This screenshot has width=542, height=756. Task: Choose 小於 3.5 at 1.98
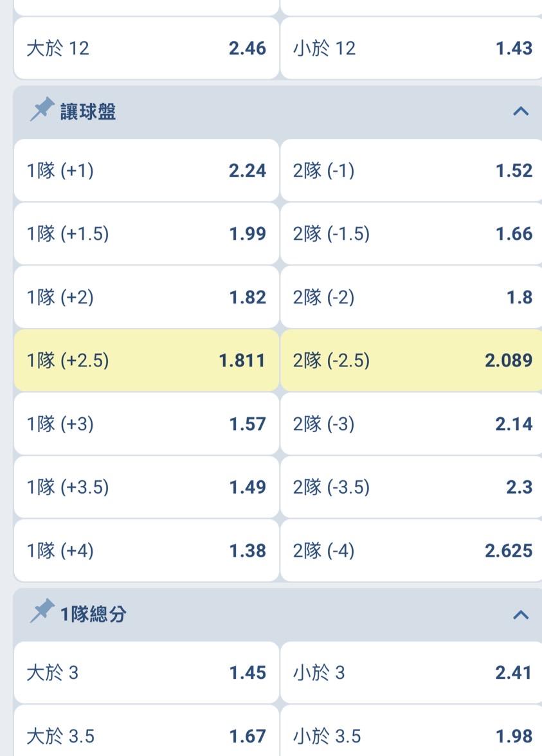(411, 735)
